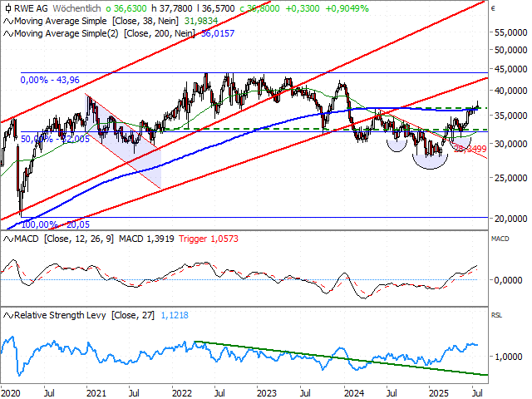Click the RSL value 1,1218
The height and width of the screenshot is (399, 532).
pos(175,316)
